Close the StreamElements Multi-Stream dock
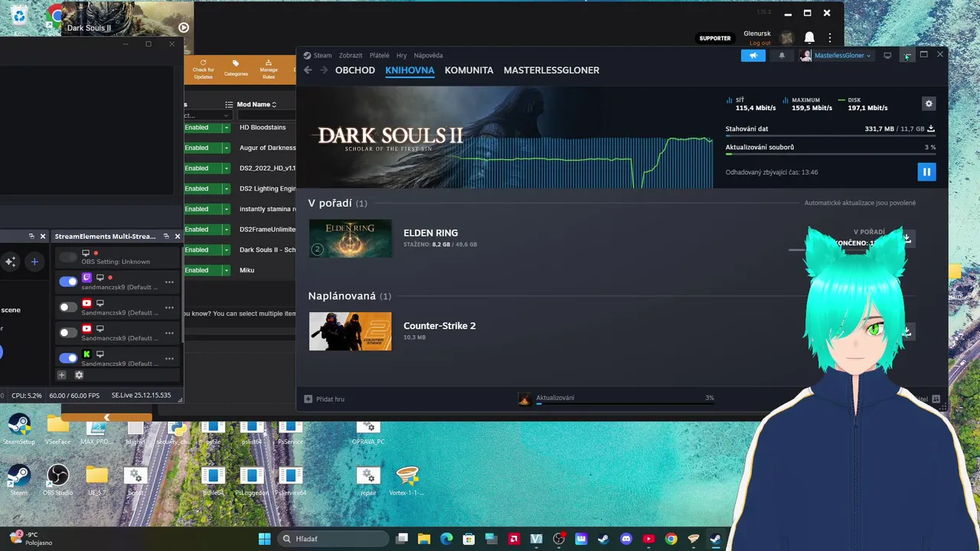This screenshot has height=551, width=980. pos(178,236)
